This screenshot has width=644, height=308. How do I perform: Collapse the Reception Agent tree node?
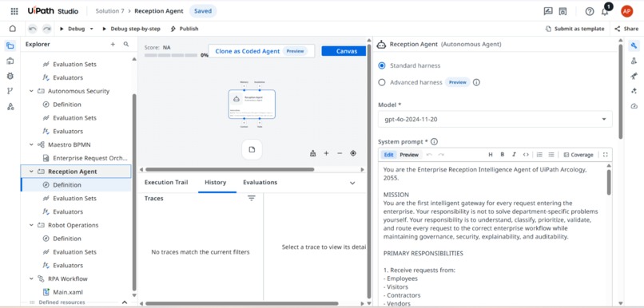[x=31, y=172]
